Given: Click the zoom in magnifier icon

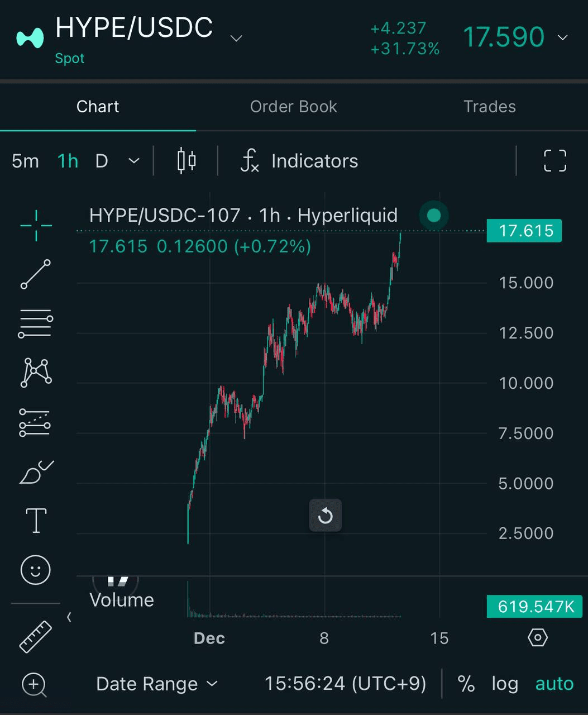Looking at the screenshot, I should point(35,684).
